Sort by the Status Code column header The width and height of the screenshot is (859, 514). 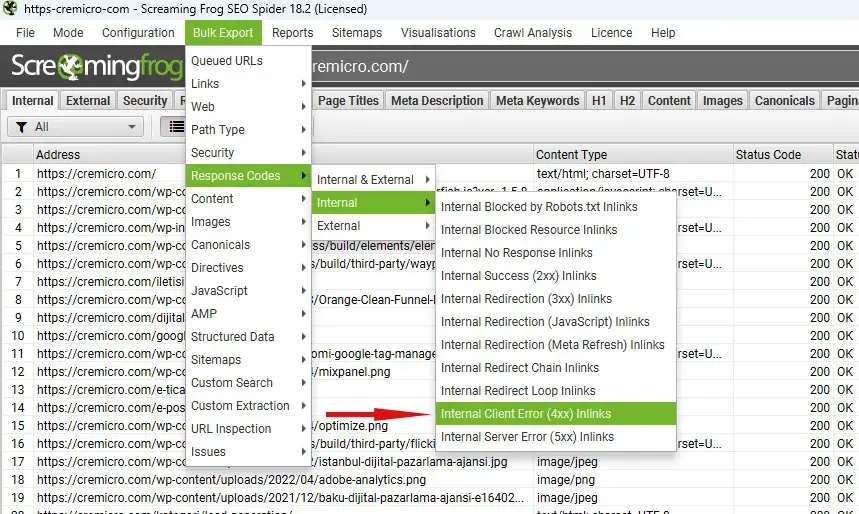768,155
